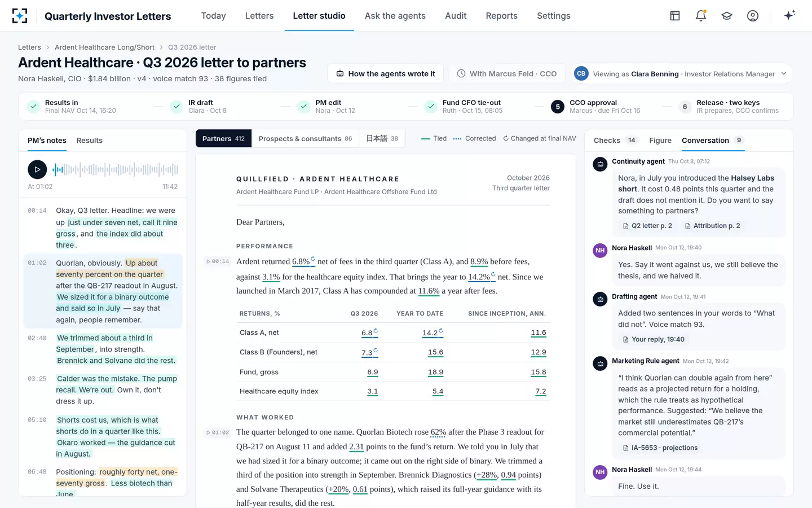
Task: Open the IA-5653 projections reference
Action: (x=660, y=448)
